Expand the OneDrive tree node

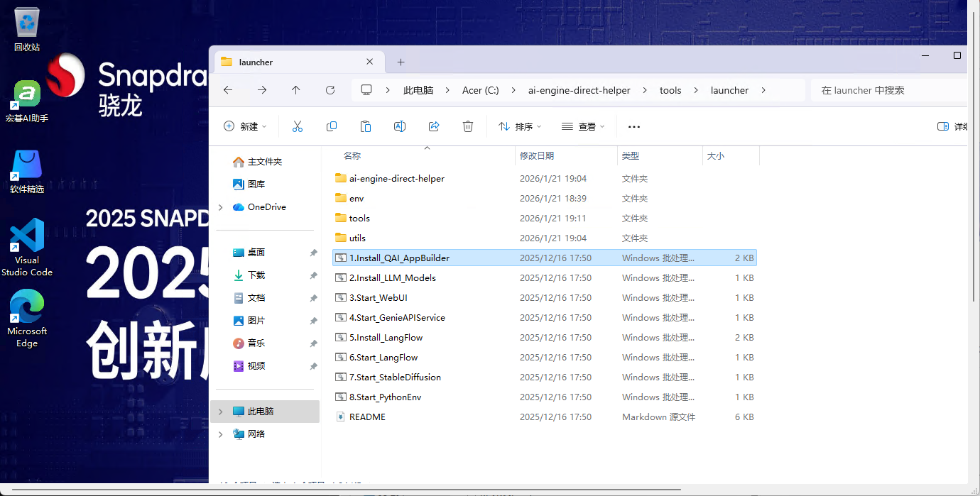tap(221, 207)
